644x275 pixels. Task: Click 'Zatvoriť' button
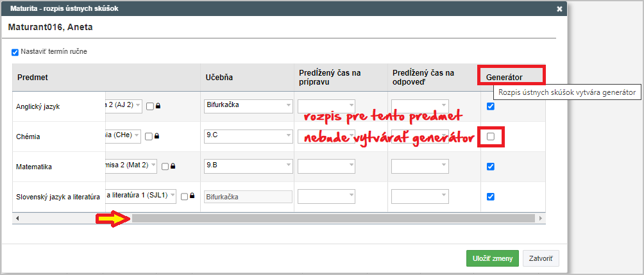click(541, 258)
